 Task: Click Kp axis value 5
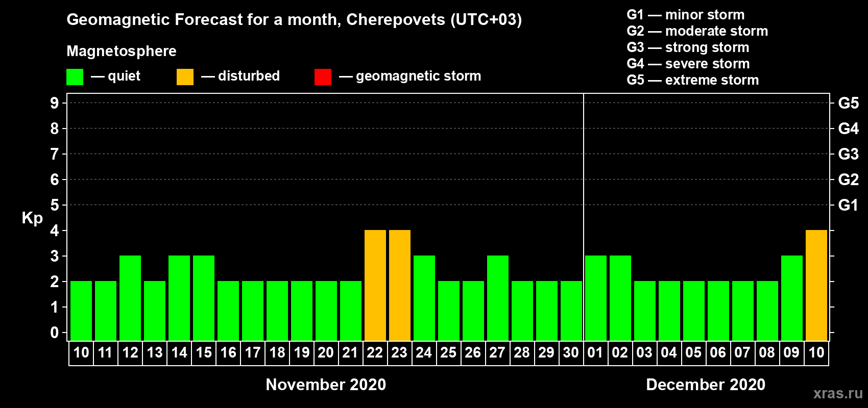click(55, 205)
